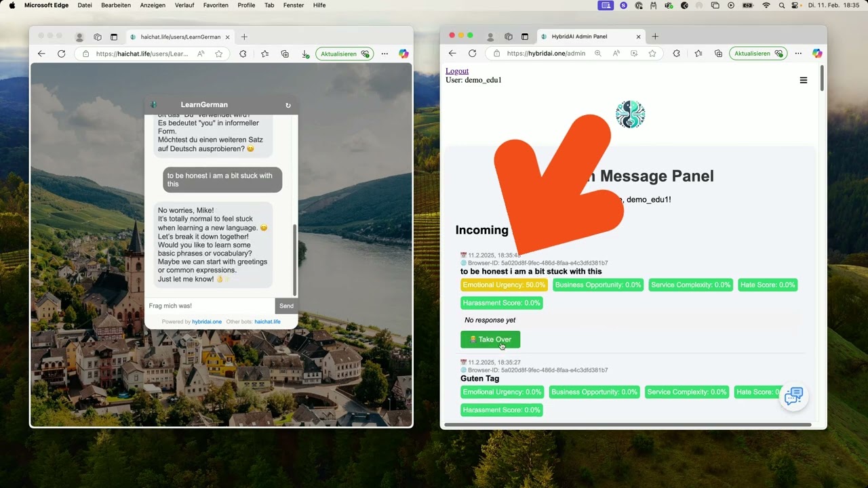Open Collections in HybridAI Admin window
Image resolution: width=868 pixels, height=488 pixels.
(x=718, y=54)
